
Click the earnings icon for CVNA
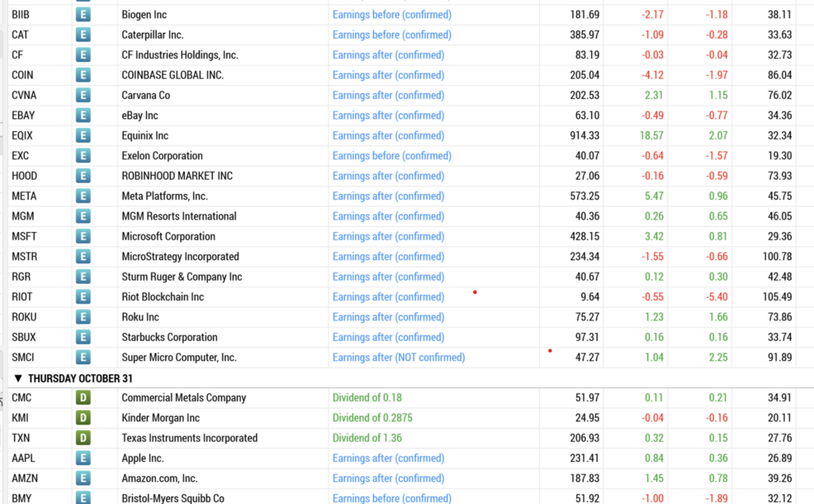[83, 95]
